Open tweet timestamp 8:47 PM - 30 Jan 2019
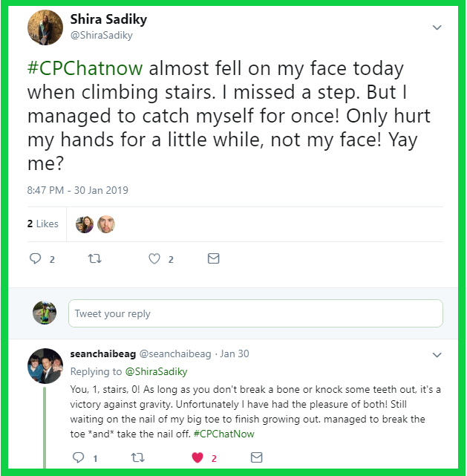 click(x=77, y=190)
